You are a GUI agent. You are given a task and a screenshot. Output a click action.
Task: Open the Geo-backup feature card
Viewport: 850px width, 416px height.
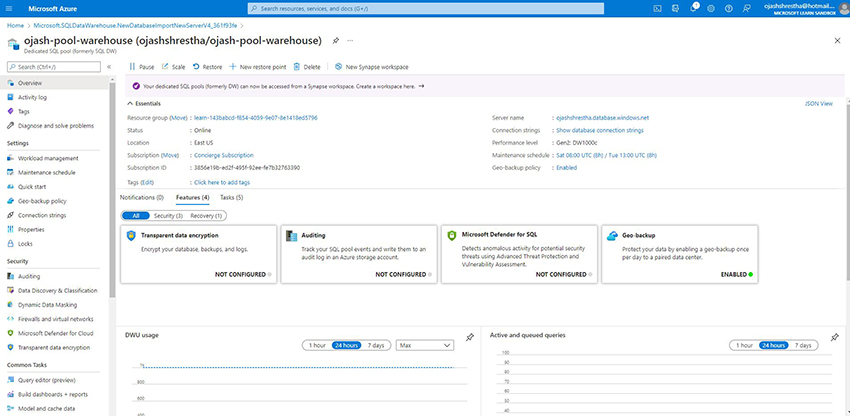[x=680, y=254]
